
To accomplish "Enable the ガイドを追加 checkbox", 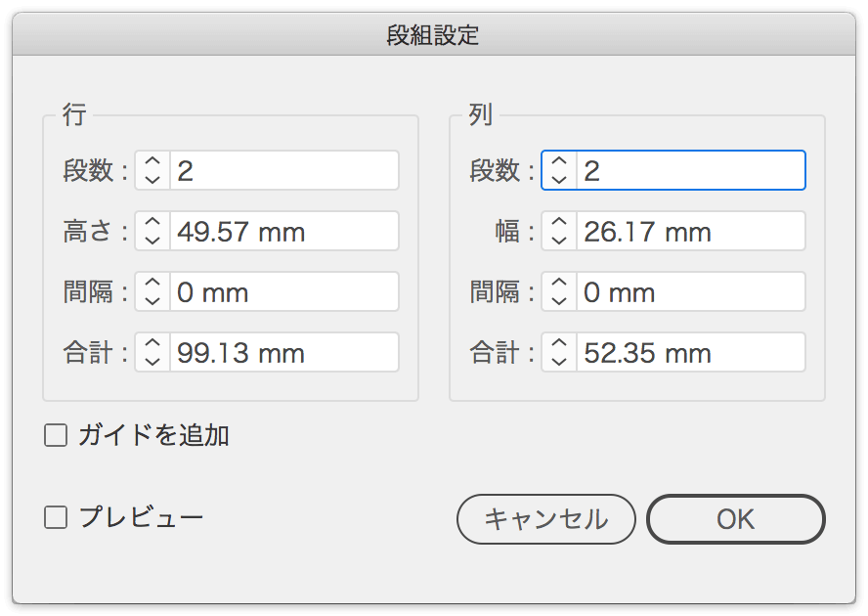I will click(56, 435).
